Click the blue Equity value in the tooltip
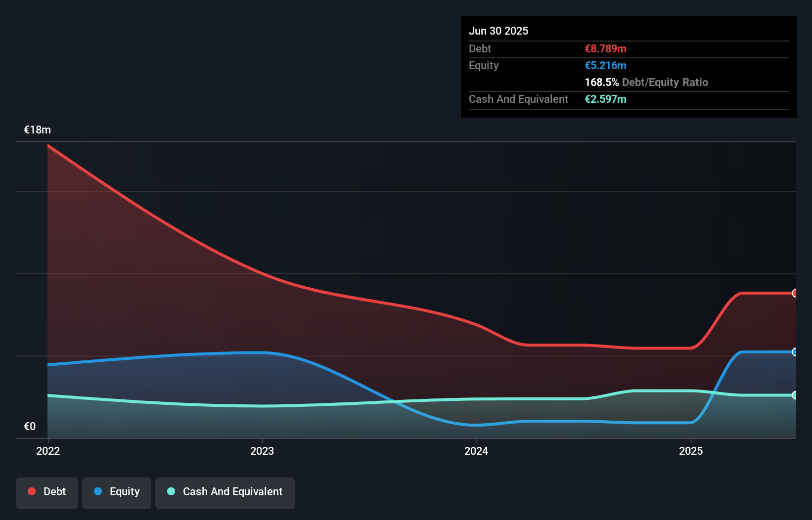The height and width of the screenshot is (520, 812). coord(605,65)
